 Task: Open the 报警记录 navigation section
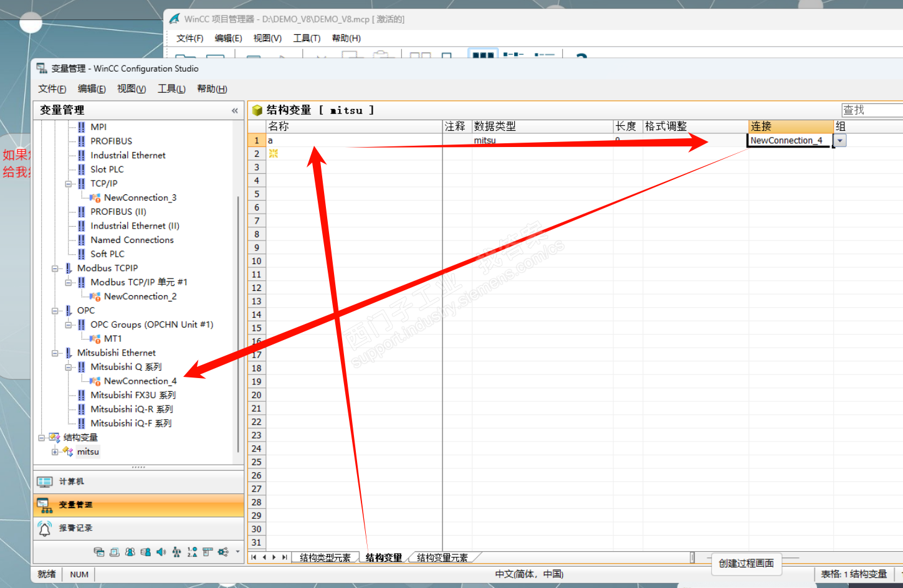138,528
